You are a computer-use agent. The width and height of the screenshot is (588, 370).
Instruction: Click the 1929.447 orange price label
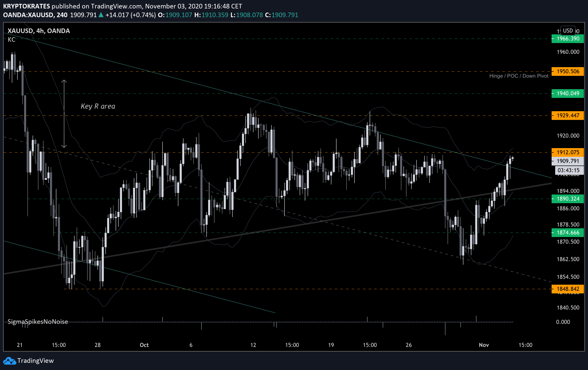point(568,115)
